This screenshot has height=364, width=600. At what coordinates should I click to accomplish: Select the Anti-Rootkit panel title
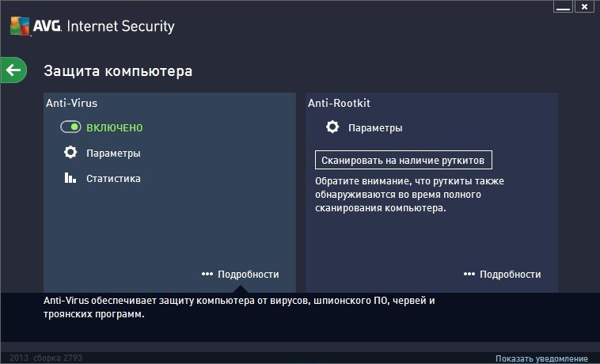(x=338, y=103)
